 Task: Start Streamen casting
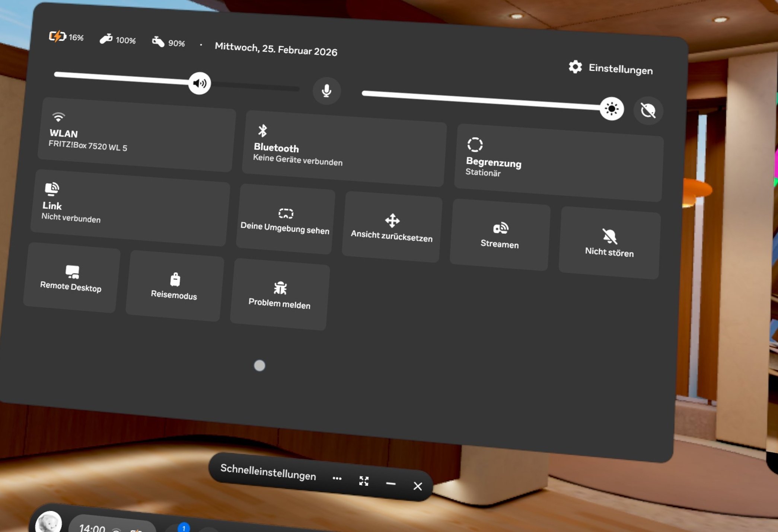(500, 235)
